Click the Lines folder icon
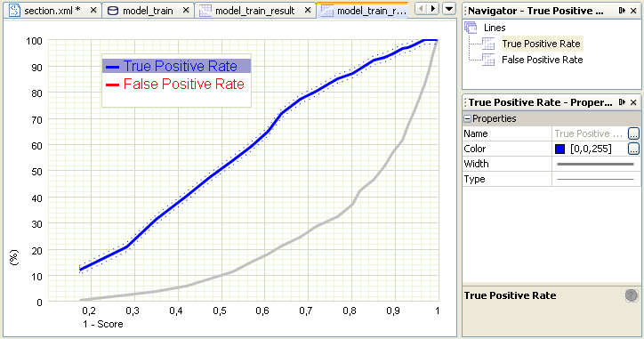 (x=471, y=28)
